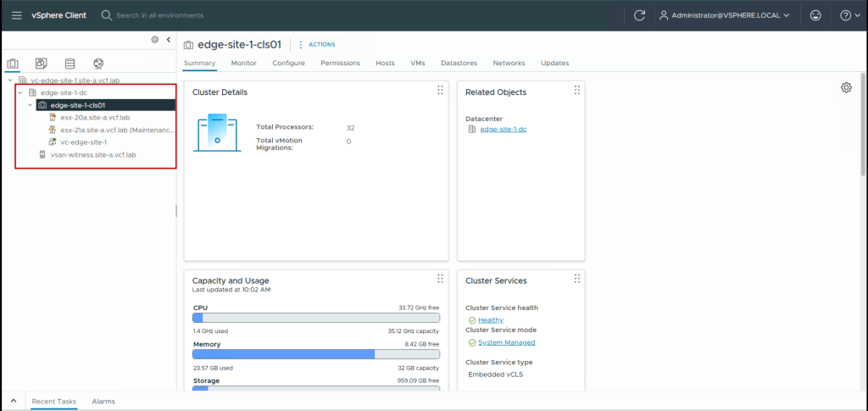Image resolution: width=868 pixels, height=411 pixels.
Task: Click the edge-site-1-dc datacenter icon in tree
Action: [32, 92]
